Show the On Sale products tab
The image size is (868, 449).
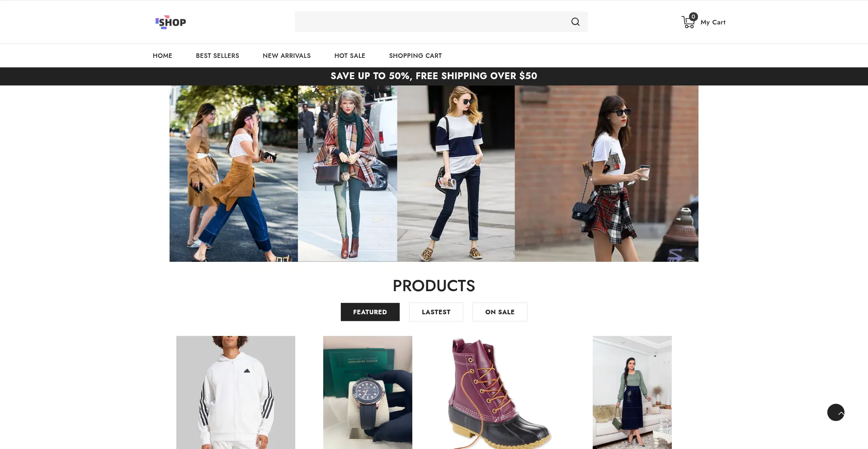coord(500,312)
